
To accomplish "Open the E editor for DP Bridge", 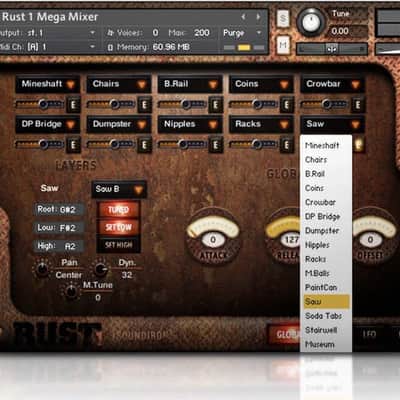I will [x=73, y=145].
